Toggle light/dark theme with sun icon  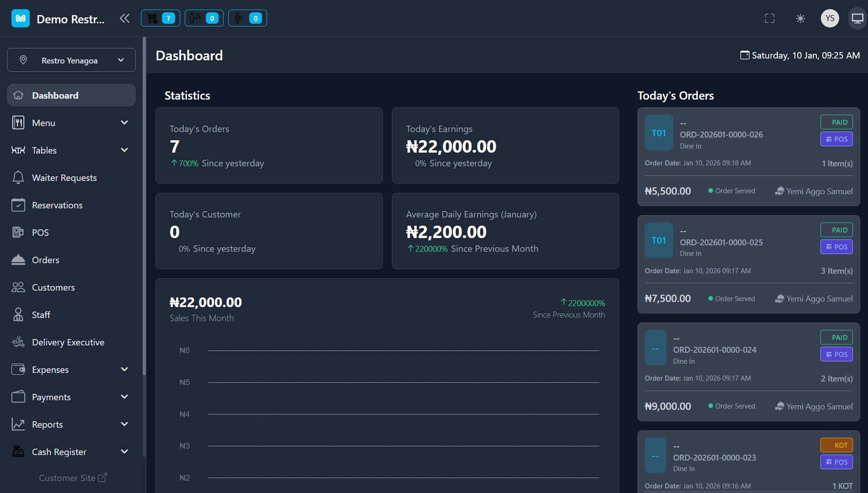point(800,18)
